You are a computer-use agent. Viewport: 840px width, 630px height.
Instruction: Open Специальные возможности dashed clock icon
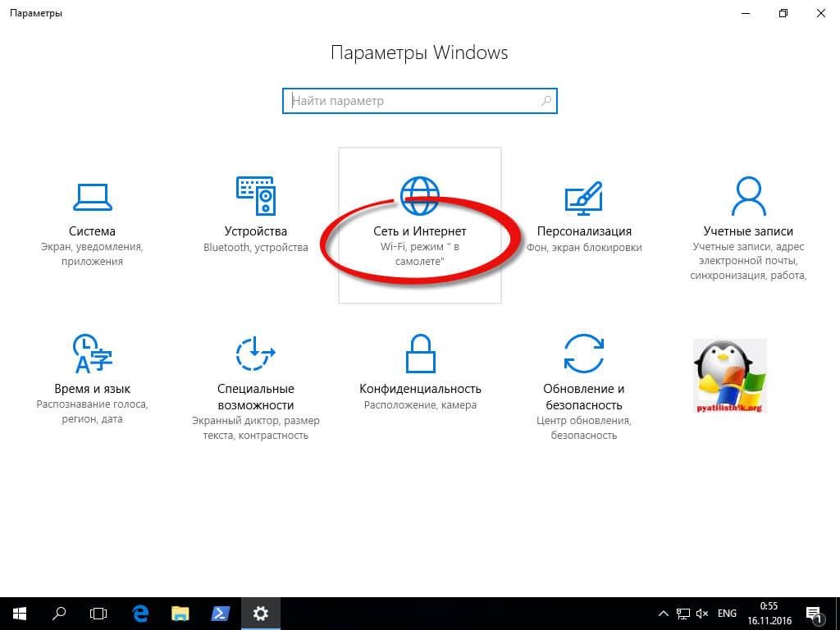[256, 354]
